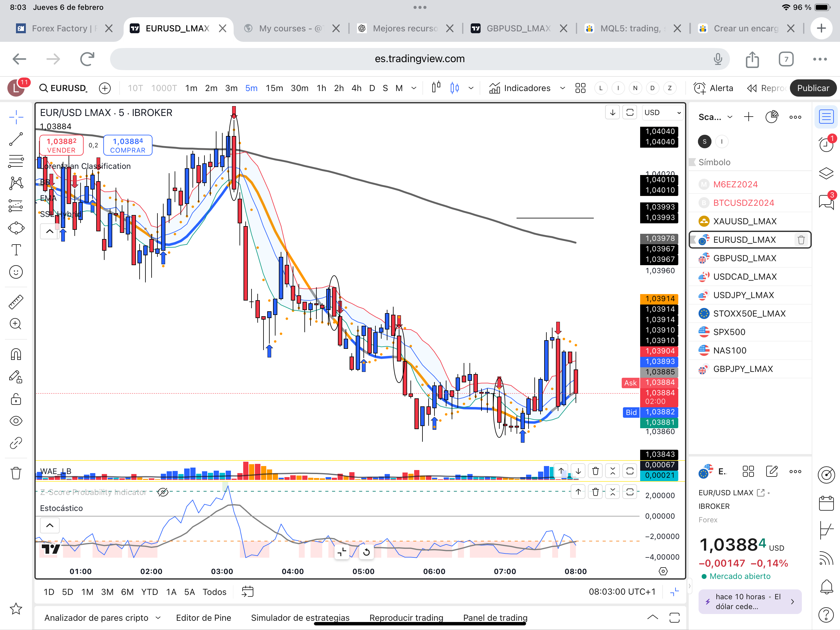Open chart settings gear at axis corner
840x630 pixels.
click(663, 571)
